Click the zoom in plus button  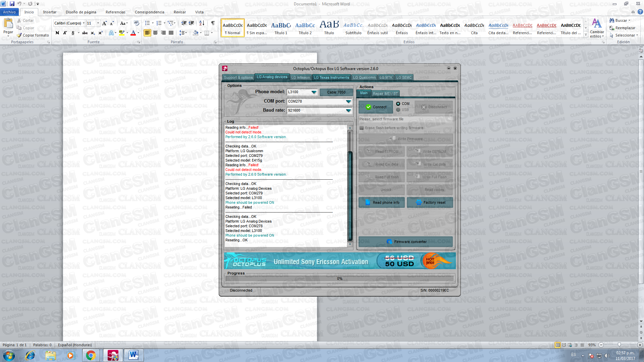(x=640, y=345)
